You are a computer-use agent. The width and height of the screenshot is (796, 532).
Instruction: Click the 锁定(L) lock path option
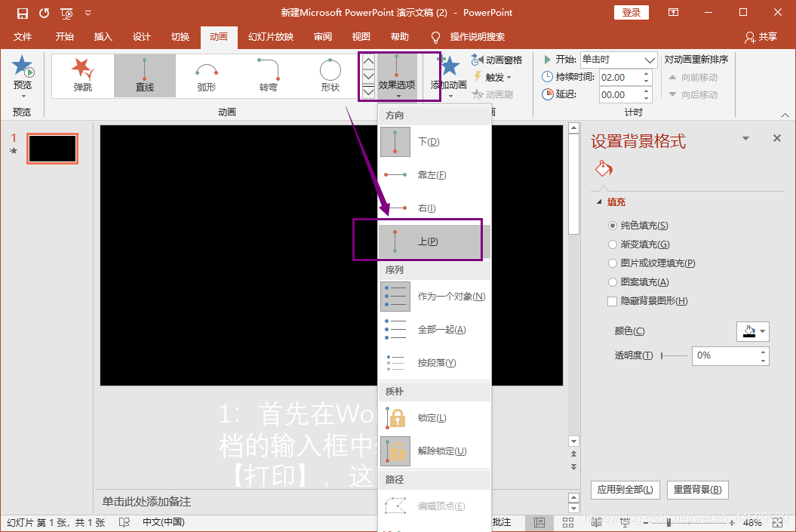(x=435, y=418)
